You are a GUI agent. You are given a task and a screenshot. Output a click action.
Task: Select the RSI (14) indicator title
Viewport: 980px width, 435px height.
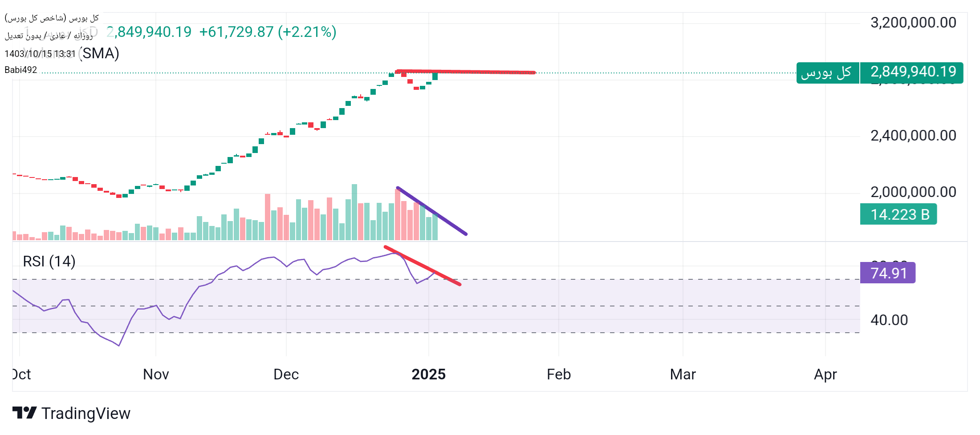coord(49,262)
